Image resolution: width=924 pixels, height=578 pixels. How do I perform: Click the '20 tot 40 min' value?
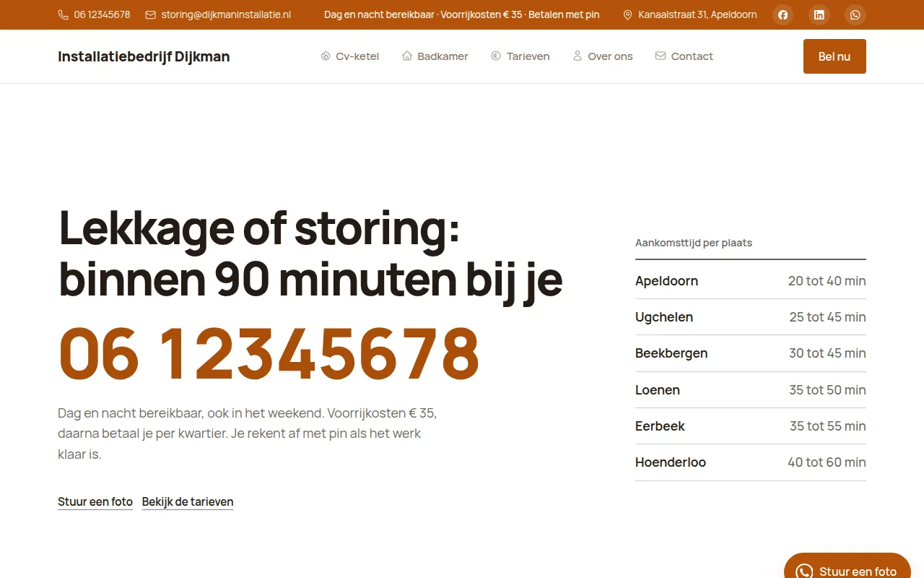click(x=827, y=281)
